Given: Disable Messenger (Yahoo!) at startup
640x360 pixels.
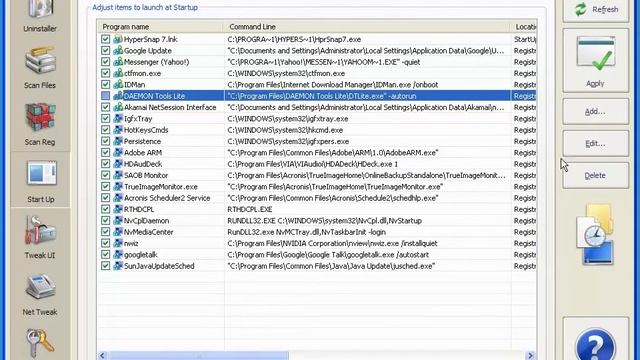Looking at the screenshot, I should pyautogui.click(x=105, y=62).
